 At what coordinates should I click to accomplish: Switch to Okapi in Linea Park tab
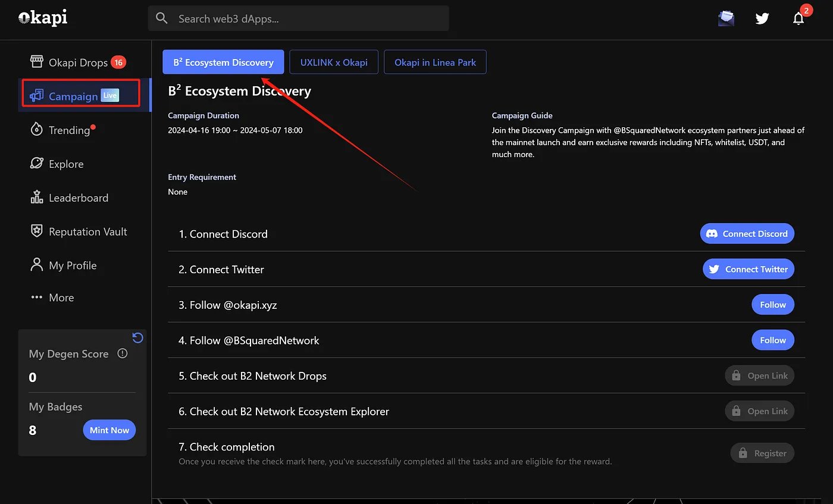pyautogui.click(x=435, y=62)
